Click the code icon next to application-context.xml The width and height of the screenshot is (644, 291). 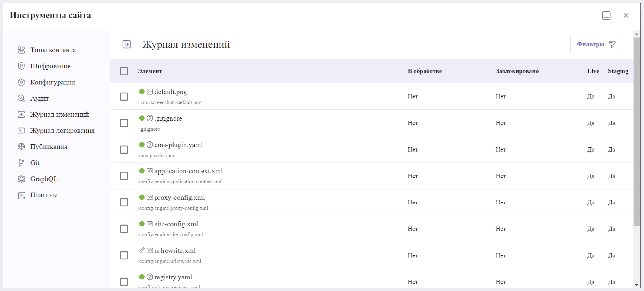[149, 171]
